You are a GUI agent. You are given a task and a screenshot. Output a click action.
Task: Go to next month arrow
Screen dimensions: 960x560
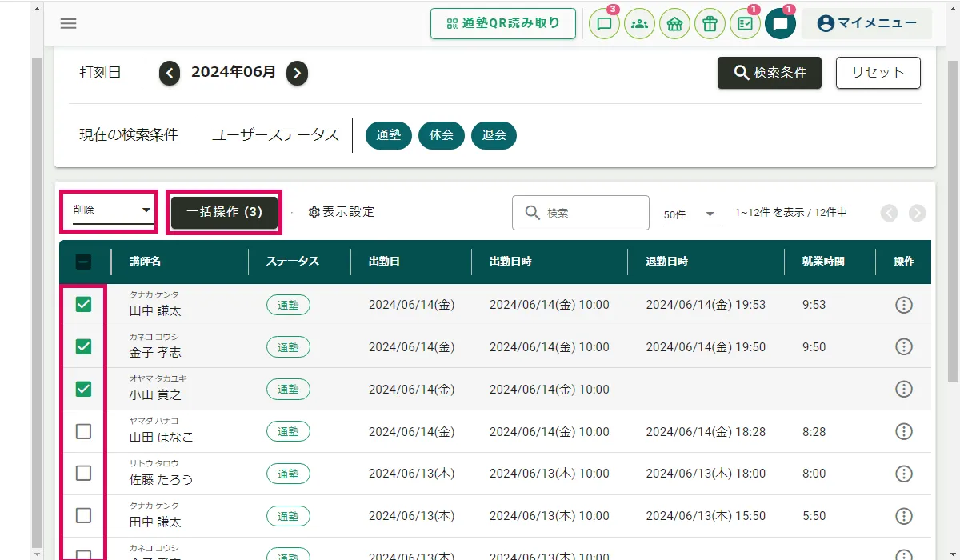click(x=297, y=73)
